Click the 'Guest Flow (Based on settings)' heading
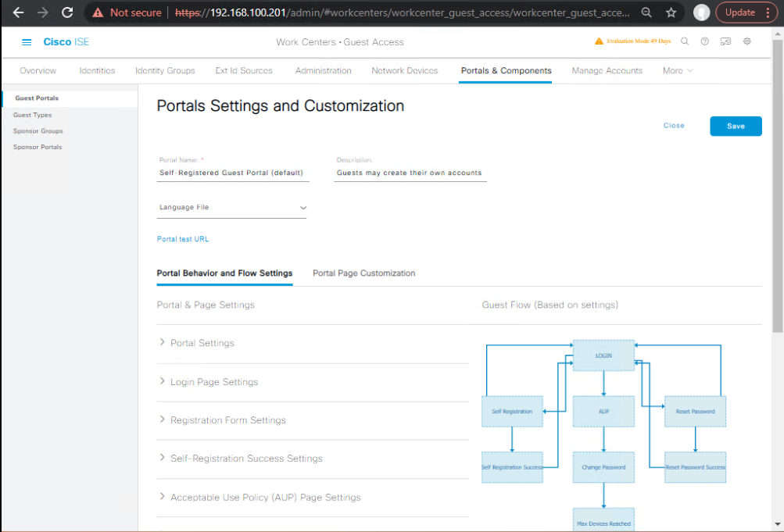The width and height of the screenshot is (784, 532). click(x=550, y=305)
